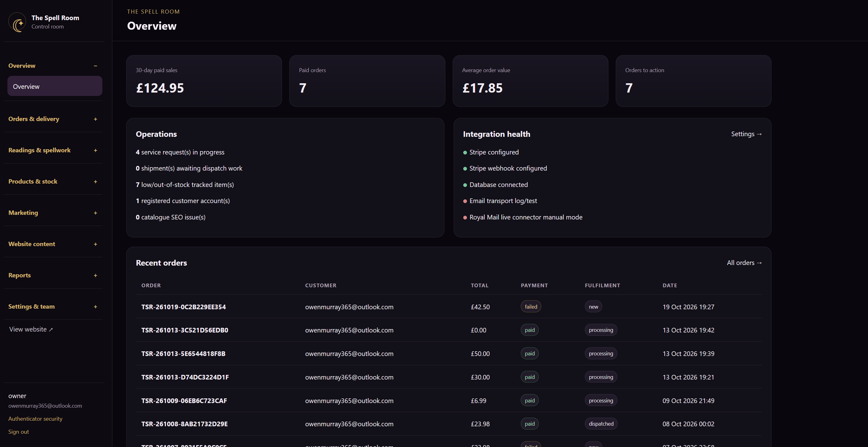868x447 pixels.
Task: Open order TSR-261019-0C2B229EE354
Action: click(184, 307)
